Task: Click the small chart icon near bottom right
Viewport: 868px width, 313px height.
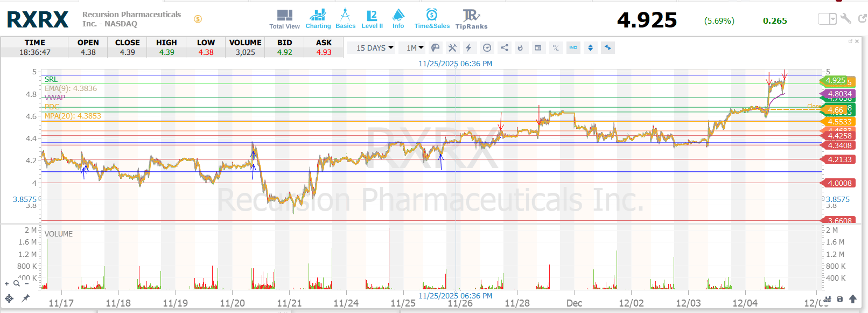Action: pos(828,299)
